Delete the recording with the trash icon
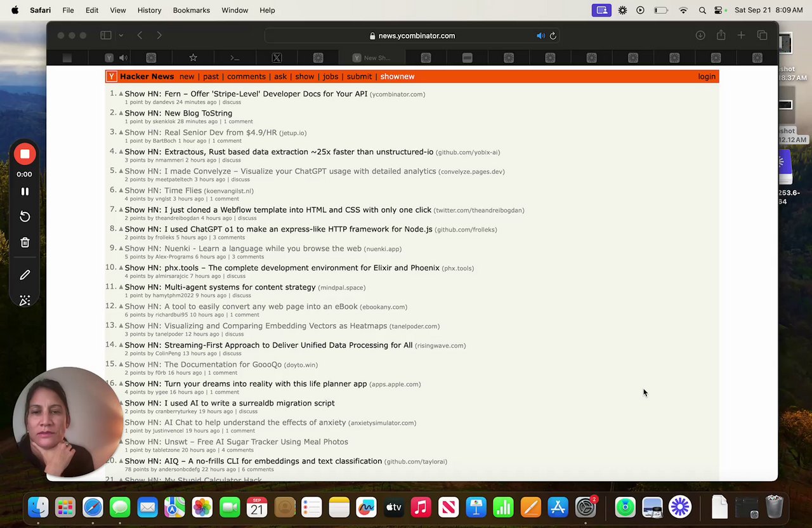Image resolution: width=812 pixels, height=528 pixels. 25,242
